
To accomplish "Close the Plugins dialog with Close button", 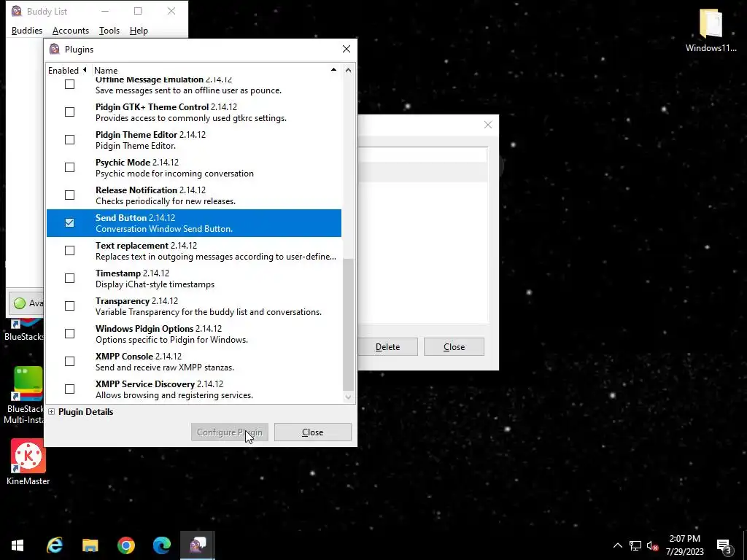I will click(312, 432).
